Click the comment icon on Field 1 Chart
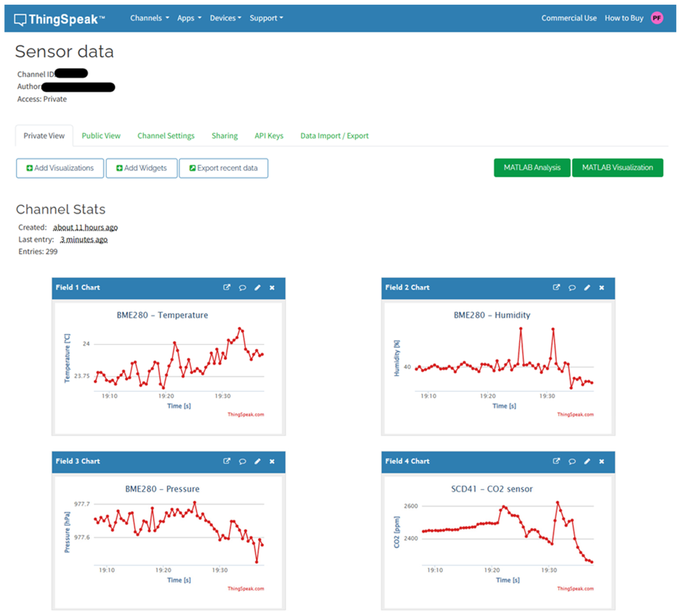The width and height of the screenshot is (681, 616). (242, 288)
